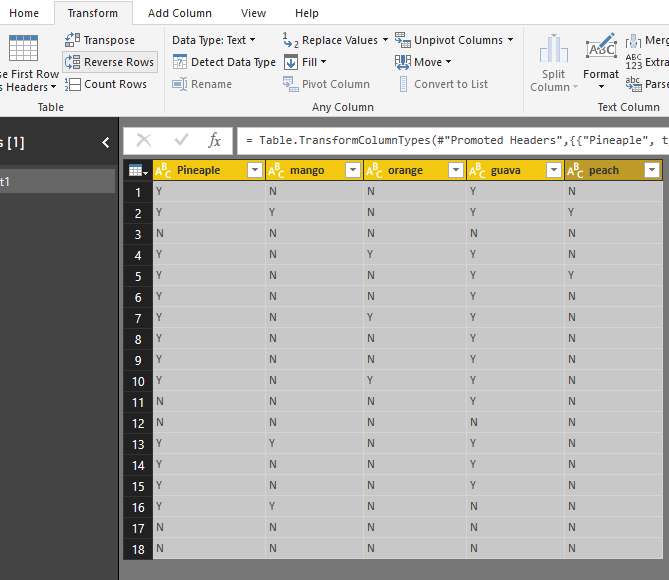Open the Add Column tab
Screen dimensions: 669x580
click(x=180, y=13)
